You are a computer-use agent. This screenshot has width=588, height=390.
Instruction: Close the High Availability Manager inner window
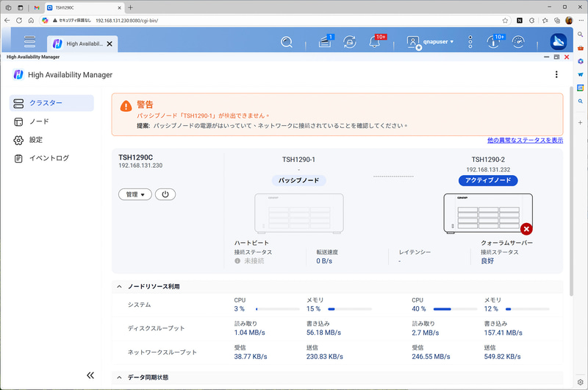567,57
